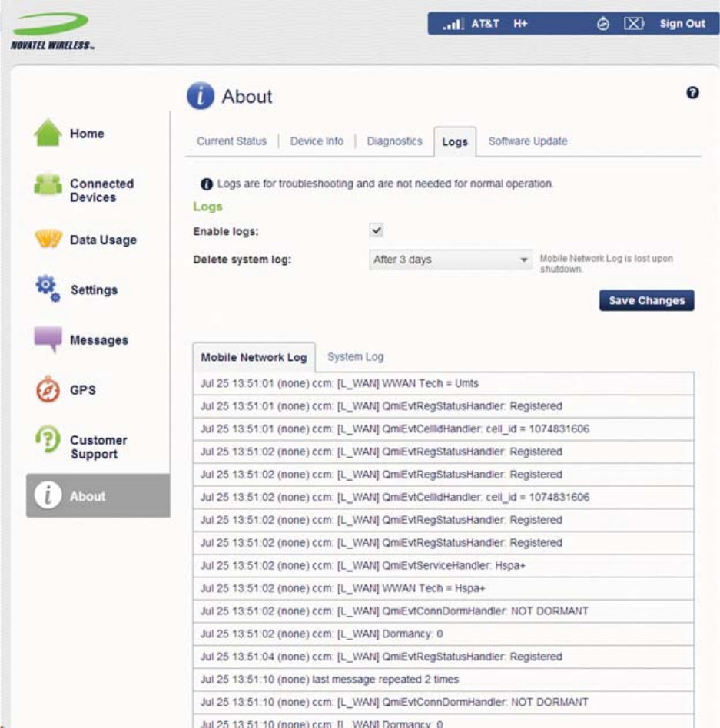Open the Delete system log dropdown
The height and width of the screenshot is (728, 720).
pos(450,260)
